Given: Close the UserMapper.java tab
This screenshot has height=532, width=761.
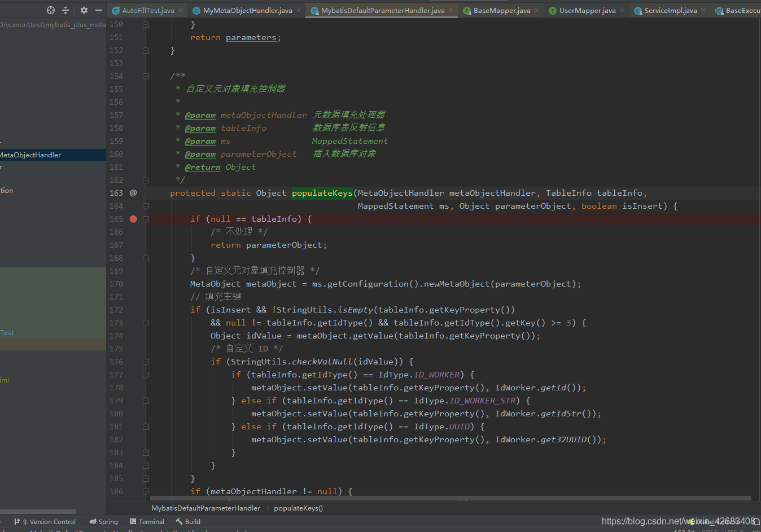Looking at the screenshot, I should click(622, 10).
